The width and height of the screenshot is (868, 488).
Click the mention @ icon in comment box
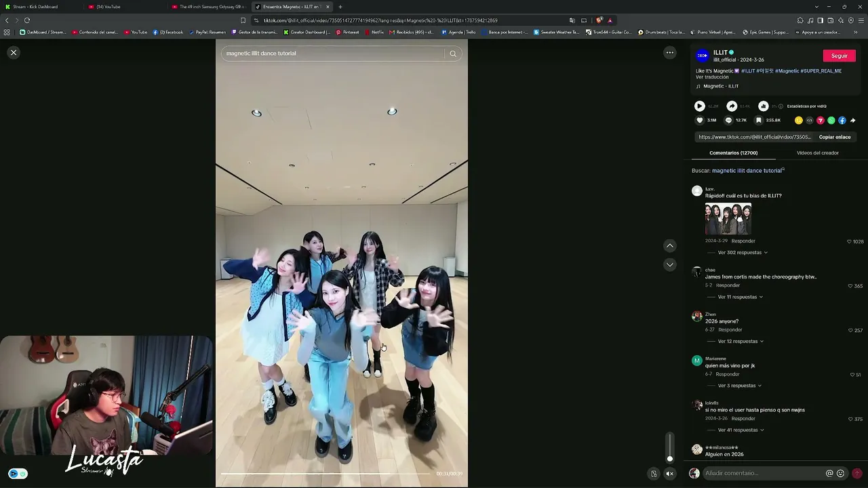point(829,473)
